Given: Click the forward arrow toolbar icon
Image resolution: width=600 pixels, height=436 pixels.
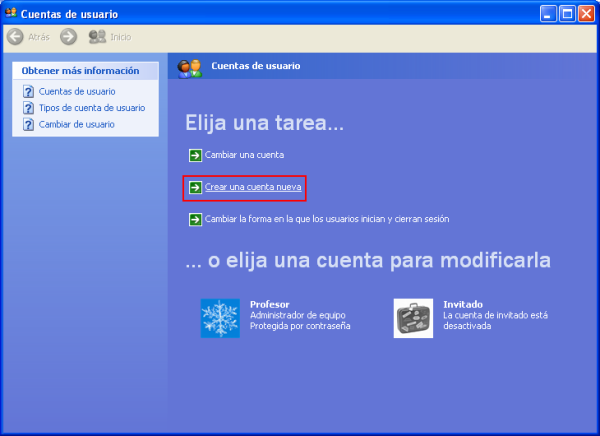Looking at the screenshot, I should pos(68,37).
